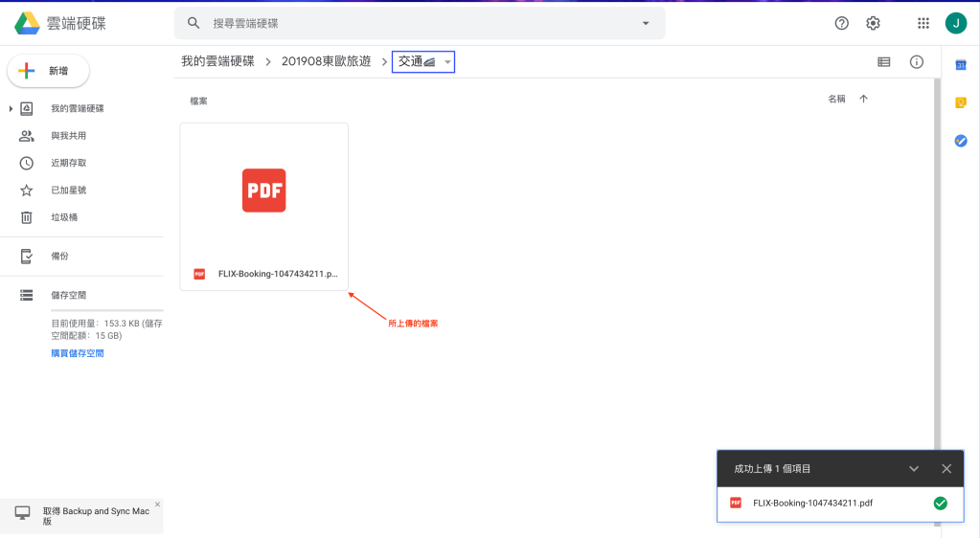Go to 與我共用 in sidebar
Image resolution: width=980 pixels, height=538 pixels.
[x=68, y=136]
